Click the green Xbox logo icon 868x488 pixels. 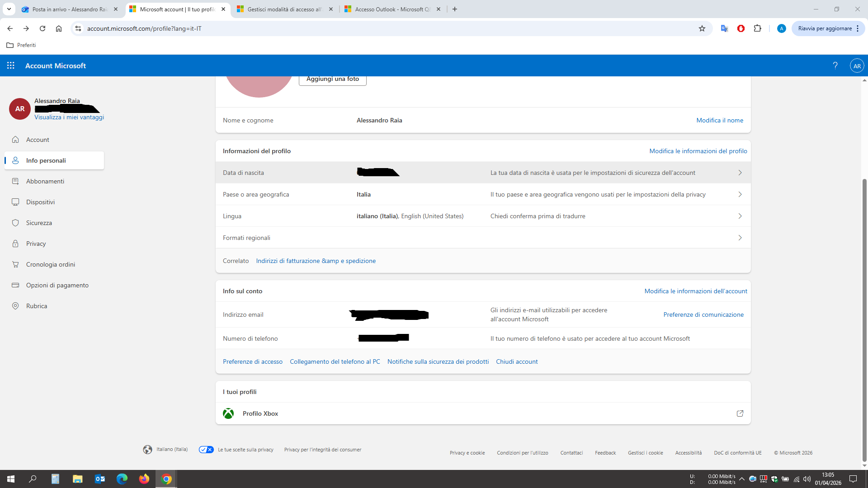[x=228, y=413]
